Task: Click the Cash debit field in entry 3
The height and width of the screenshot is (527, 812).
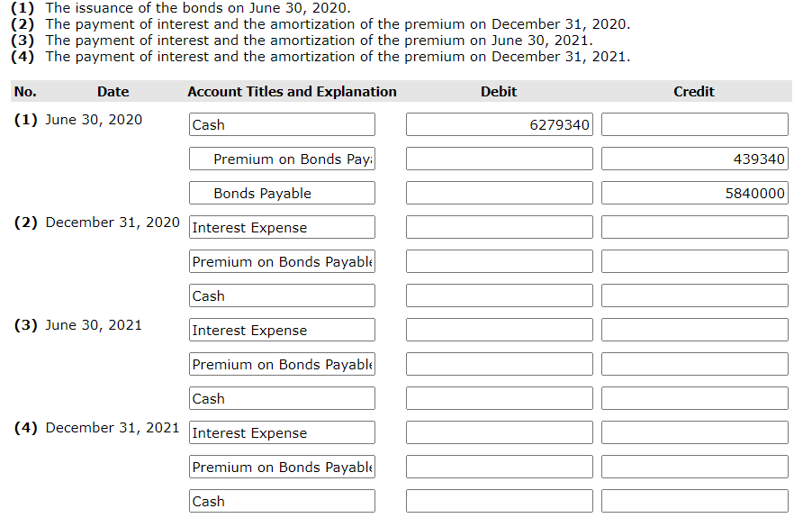Action: 500,398
